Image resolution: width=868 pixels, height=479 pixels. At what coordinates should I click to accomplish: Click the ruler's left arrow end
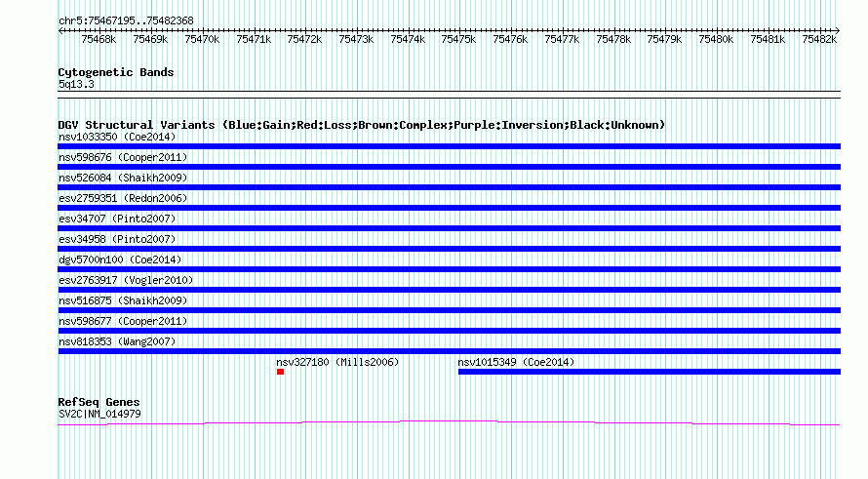tap(60, 31)
